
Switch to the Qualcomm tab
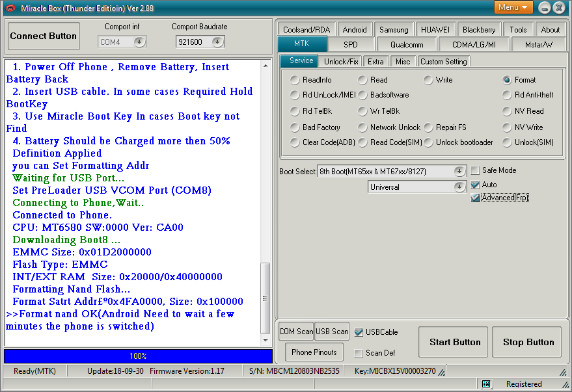(x=407, y=44)
